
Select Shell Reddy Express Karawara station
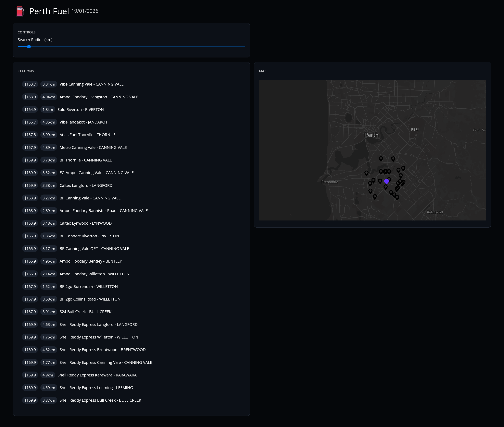97,375
